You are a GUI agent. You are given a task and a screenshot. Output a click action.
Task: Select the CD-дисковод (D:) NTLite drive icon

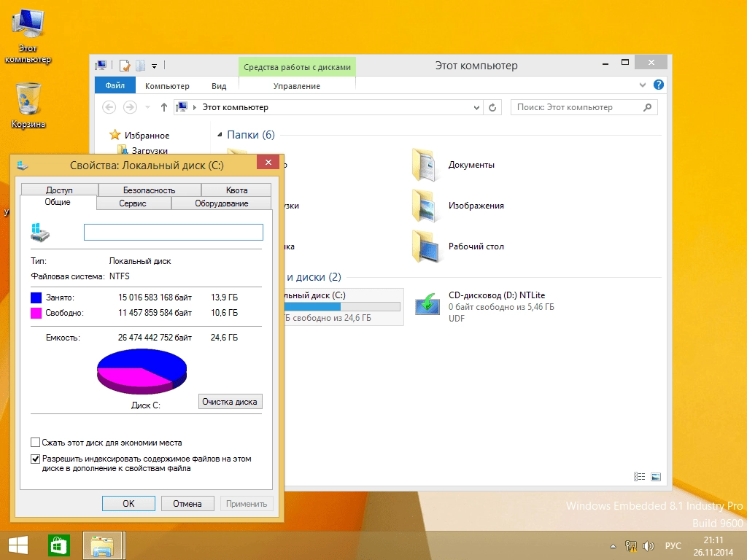click(427, 305)
